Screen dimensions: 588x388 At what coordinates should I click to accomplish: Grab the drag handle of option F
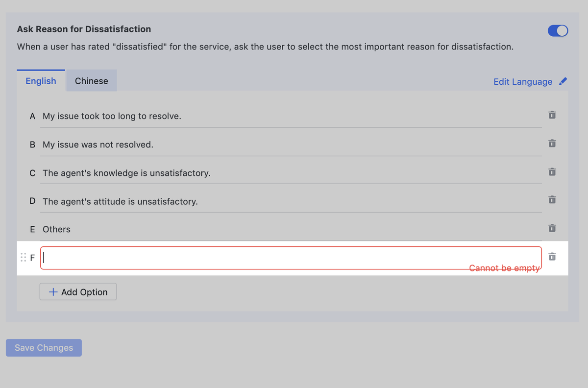click(23, 257)
